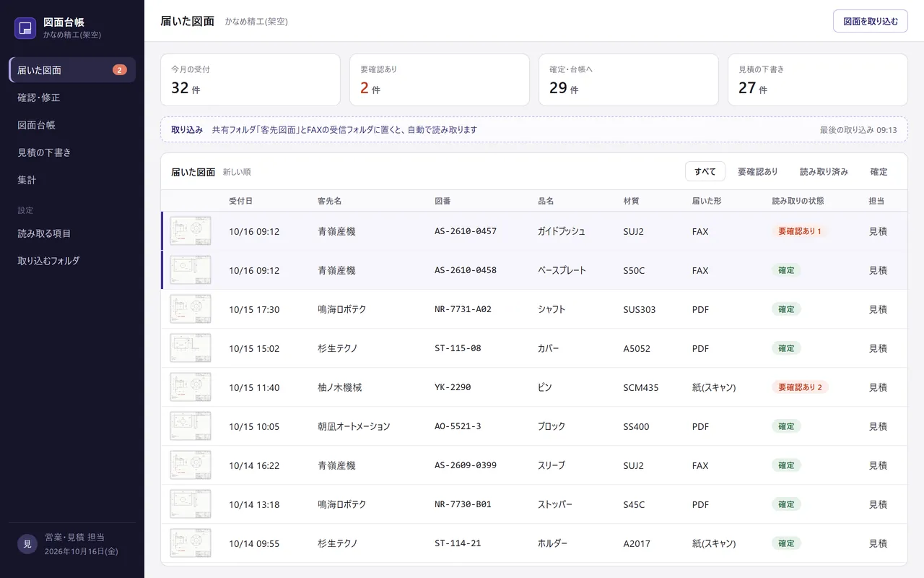Open drawing thumbnail for AS-2610-0458

pyautogui.click(x=191, y=270)
